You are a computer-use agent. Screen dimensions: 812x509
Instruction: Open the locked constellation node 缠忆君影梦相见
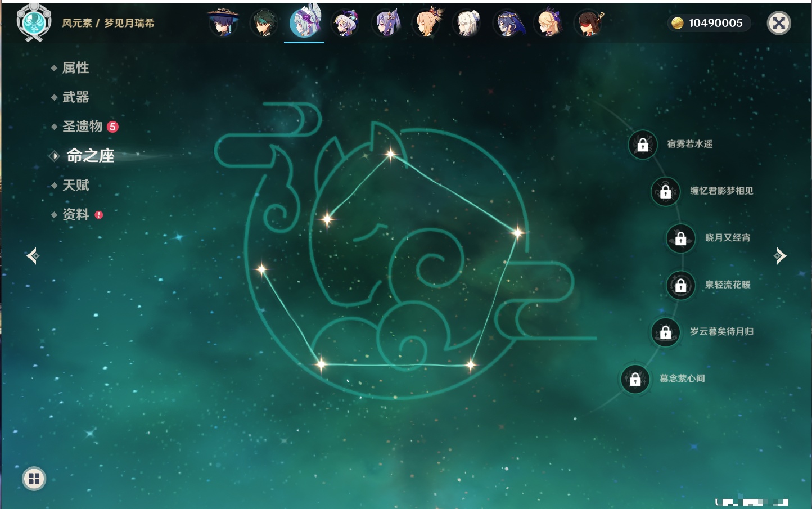[x=666, y=191]
